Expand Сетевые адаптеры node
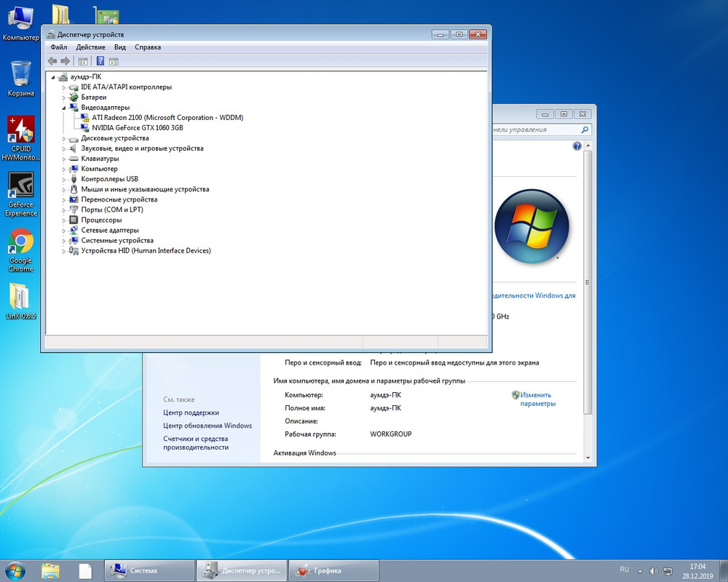This screenshot has width=728, height=582. (x=64, y=230)
